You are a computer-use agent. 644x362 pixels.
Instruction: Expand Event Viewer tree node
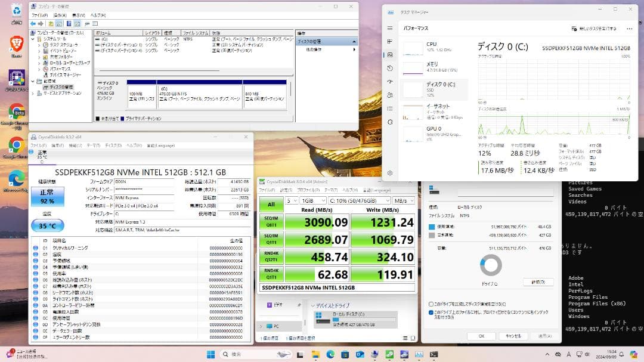[x=39, y=51]
